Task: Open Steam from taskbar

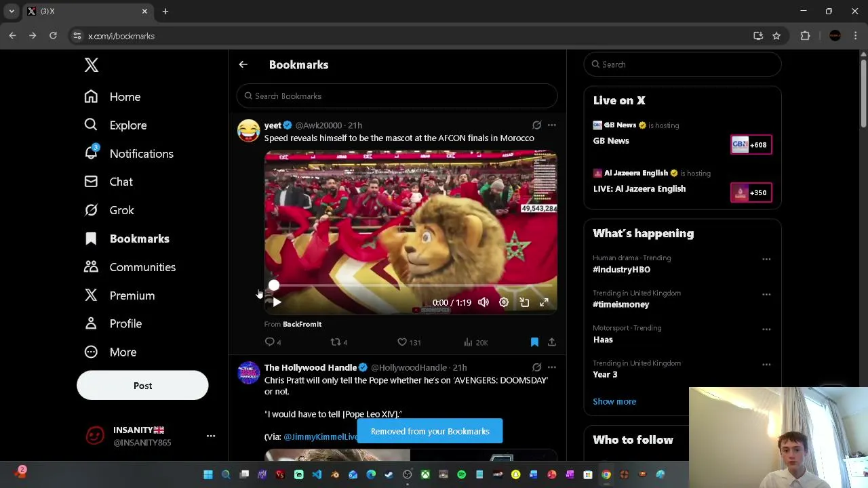Action: point(389,475)
